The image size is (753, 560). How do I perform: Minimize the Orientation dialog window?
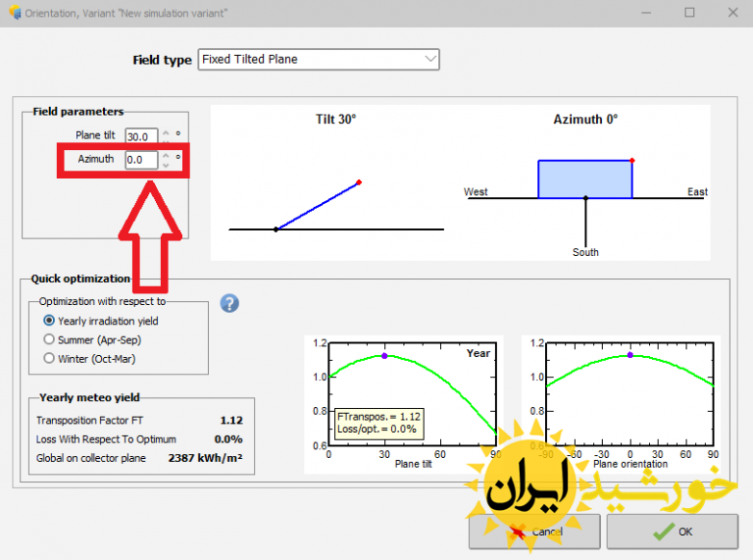coord(648,12)
